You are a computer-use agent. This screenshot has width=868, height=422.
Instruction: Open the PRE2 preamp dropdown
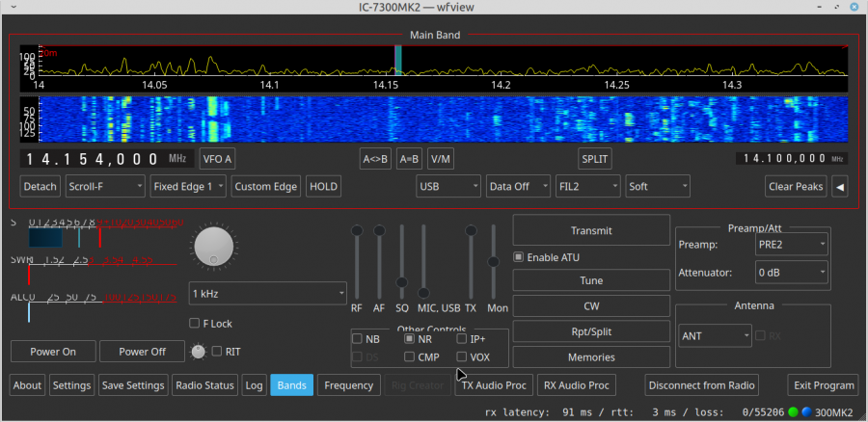pyautogui.click(x=792, y=244)
